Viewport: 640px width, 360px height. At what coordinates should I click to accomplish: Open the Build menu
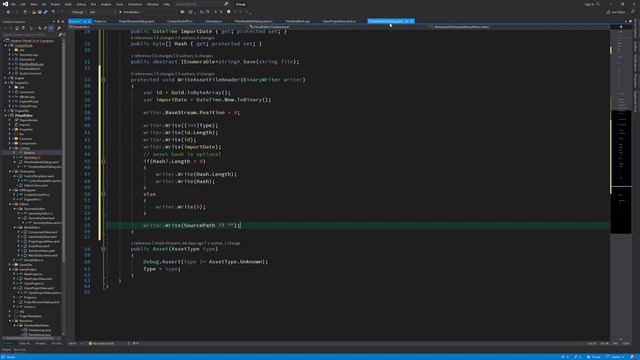click(68, 4)
